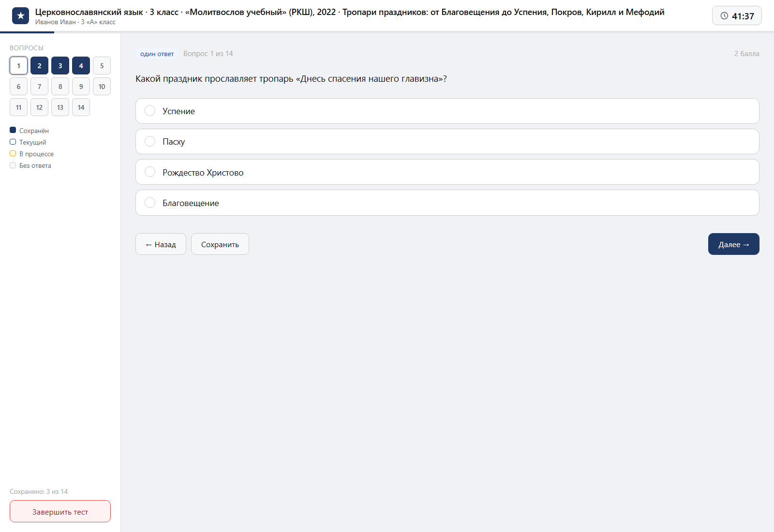Choose the «Рождество Христово» option

[447, 172]
